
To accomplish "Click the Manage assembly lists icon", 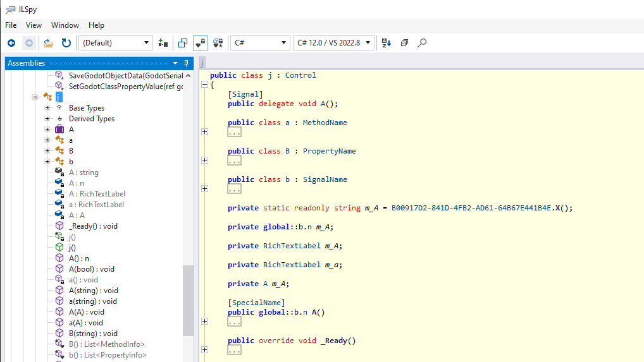I will point(163,43).
